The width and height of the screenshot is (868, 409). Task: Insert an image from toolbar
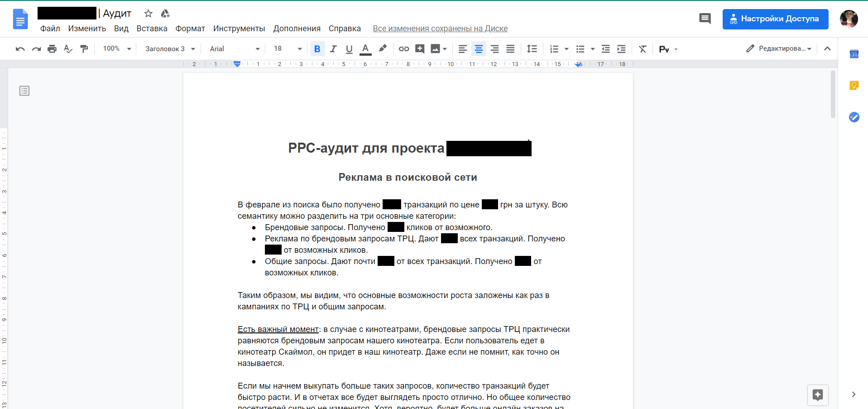[x=435, y=49]
